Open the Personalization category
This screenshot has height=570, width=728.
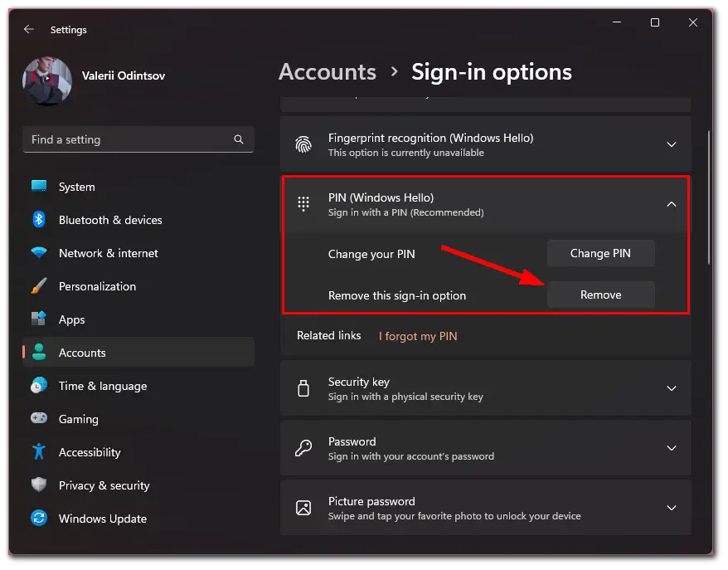tap(138, 286)
